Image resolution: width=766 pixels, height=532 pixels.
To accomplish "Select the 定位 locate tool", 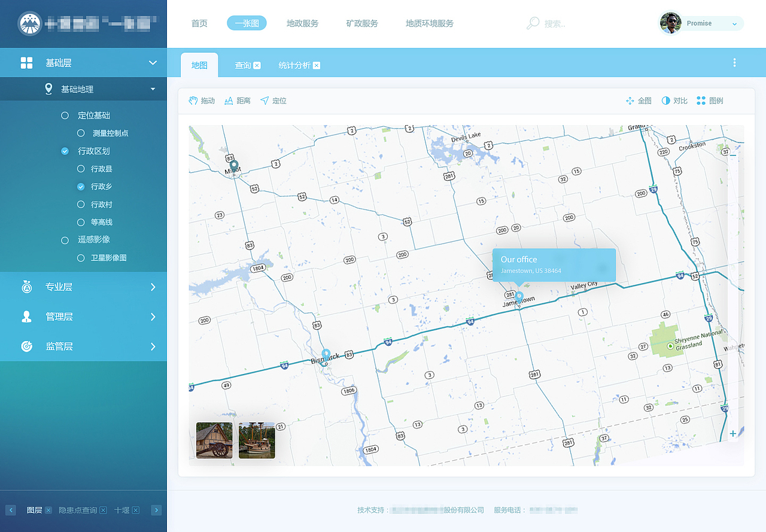I will coord(273,101).
